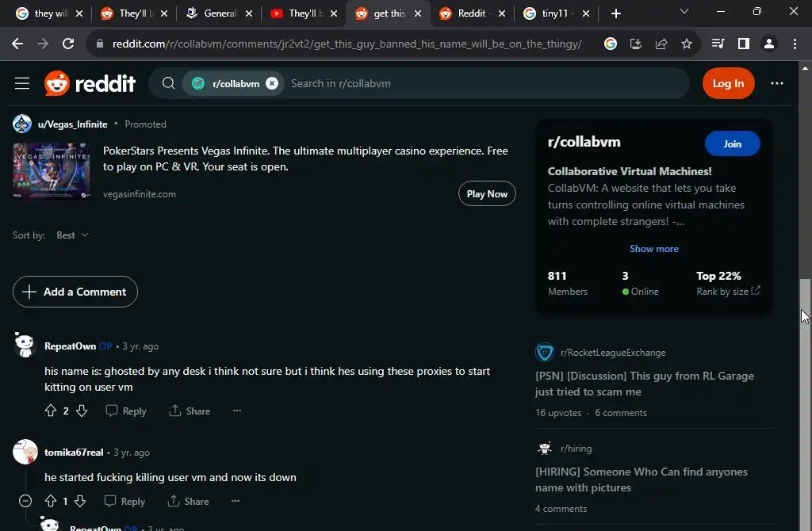Viewport: 812px width, 531px height.
Task: Open r/RocketLeagueExchange community link
Action: click(x=613, y=353)
